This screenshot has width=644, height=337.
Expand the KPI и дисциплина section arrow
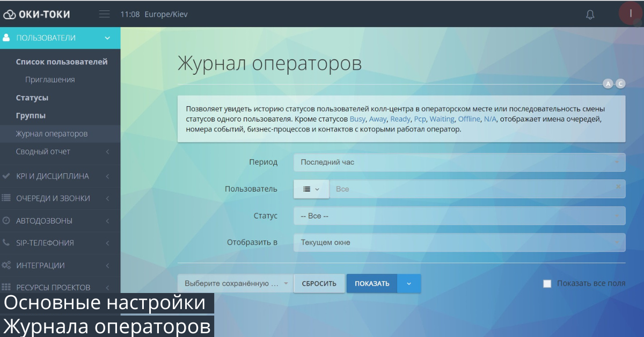(107, 176)
